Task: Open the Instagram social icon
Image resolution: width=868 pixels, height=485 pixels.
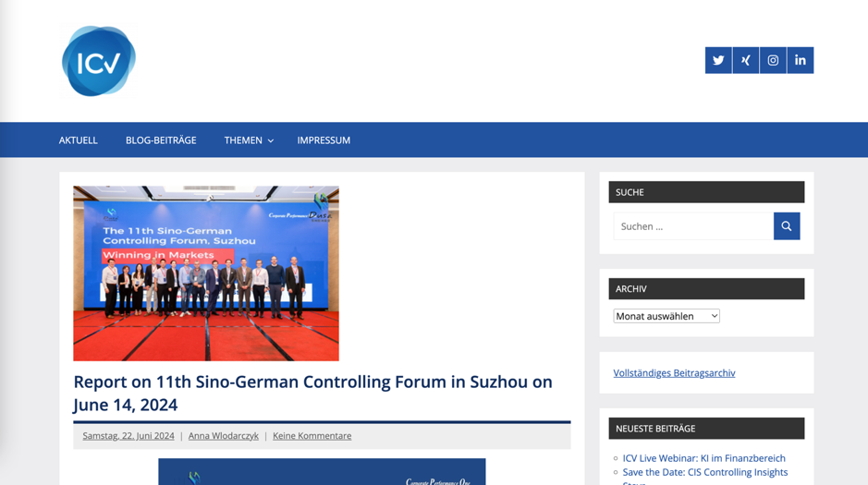Action: pos(773,60)
